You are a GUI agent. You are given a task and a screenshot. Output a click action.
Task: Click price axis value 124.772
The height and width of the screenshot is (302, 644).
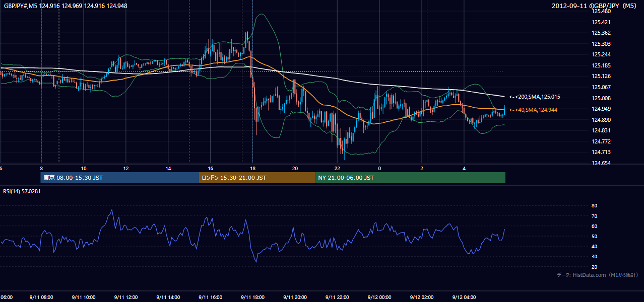tap(601, 141)
